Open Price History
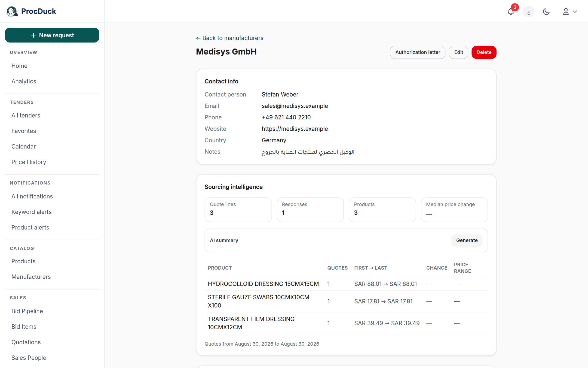The image size is (588, 368). point(29,162)
